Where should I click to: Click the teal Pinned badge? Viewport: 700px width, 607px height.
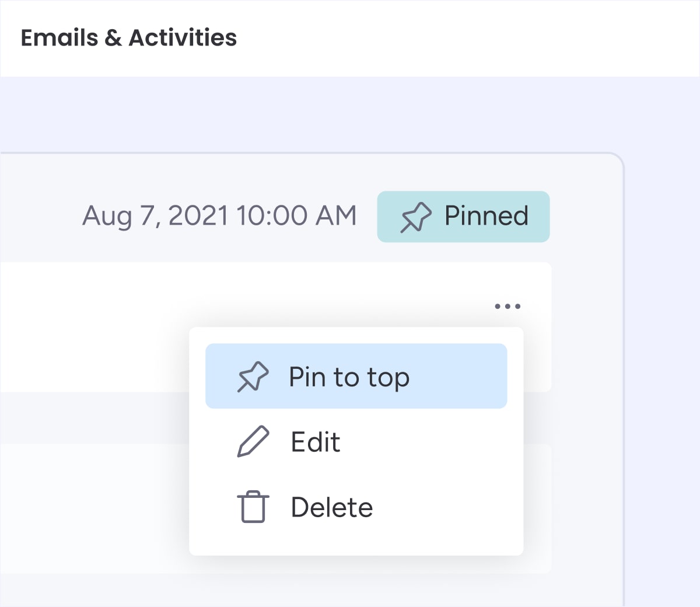463,217
